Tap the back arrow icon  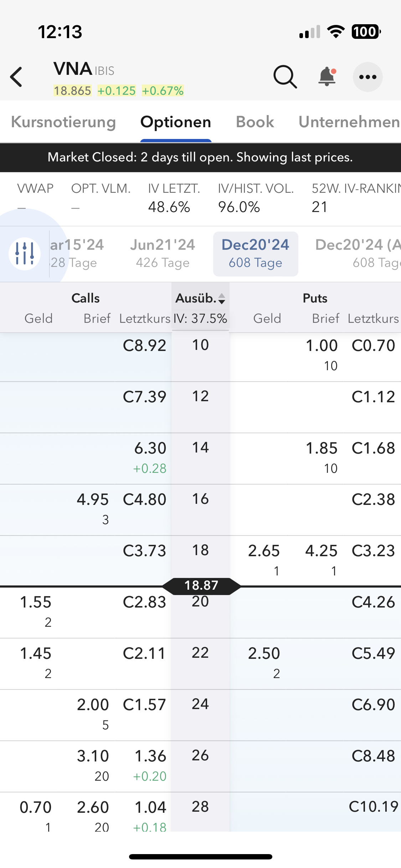pyautogui.click(x=16, y=77)
